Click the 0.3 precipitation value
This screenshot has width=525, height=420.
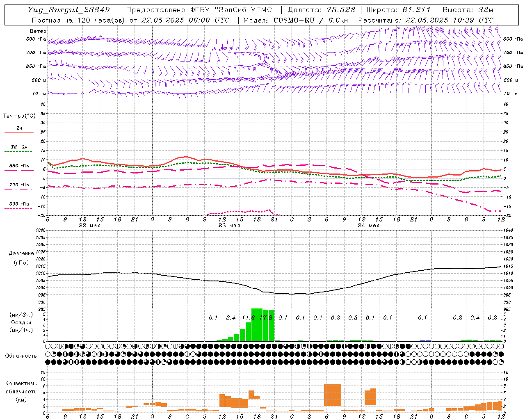[x=353, y=317]
